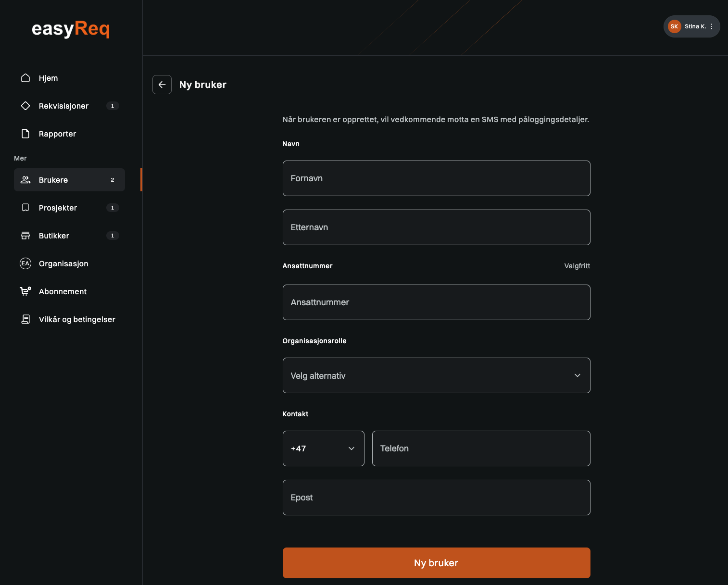Open the Hjem page
The width and height of the screenshot is (728, 585).
(69, 78)
